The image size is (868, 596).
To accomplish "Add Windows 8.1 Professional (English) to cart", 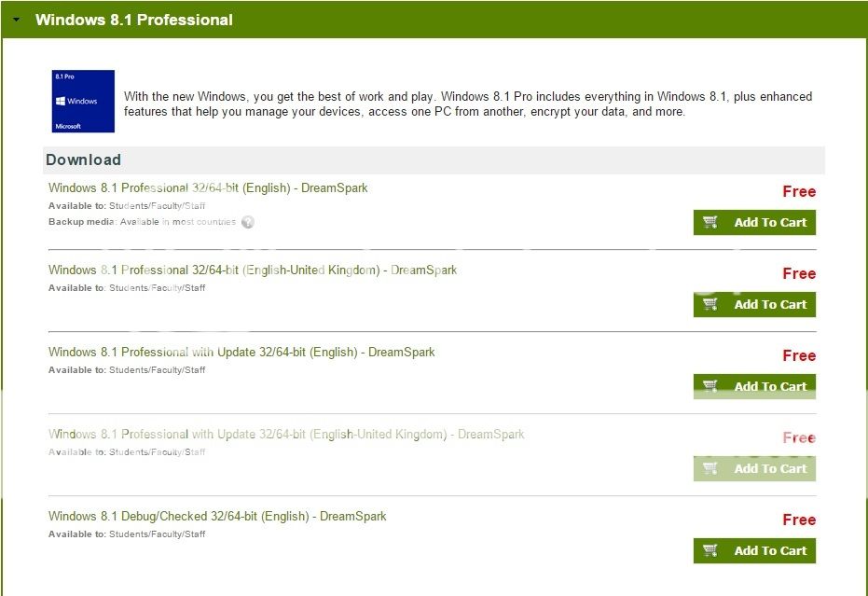I will pyautogui.click(x=769, y=222).
